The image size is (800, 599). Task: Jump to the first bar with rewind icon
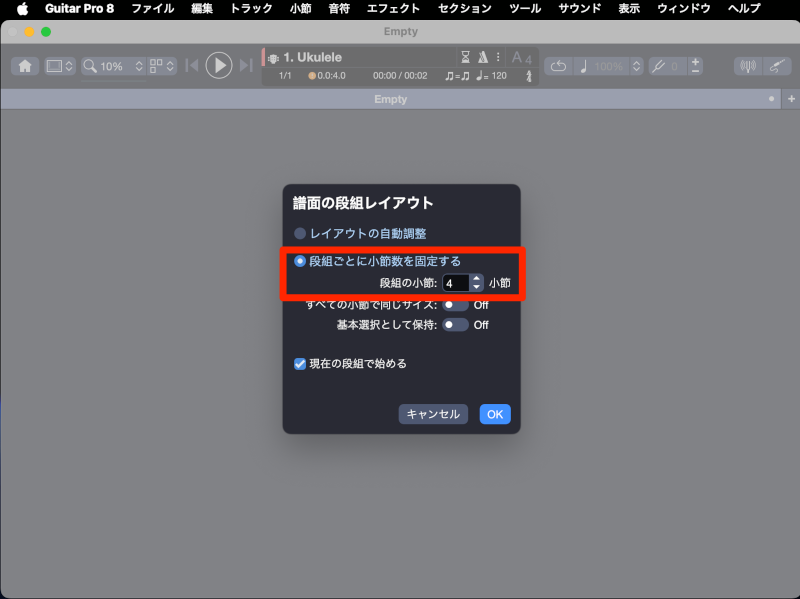coord(192,66)
